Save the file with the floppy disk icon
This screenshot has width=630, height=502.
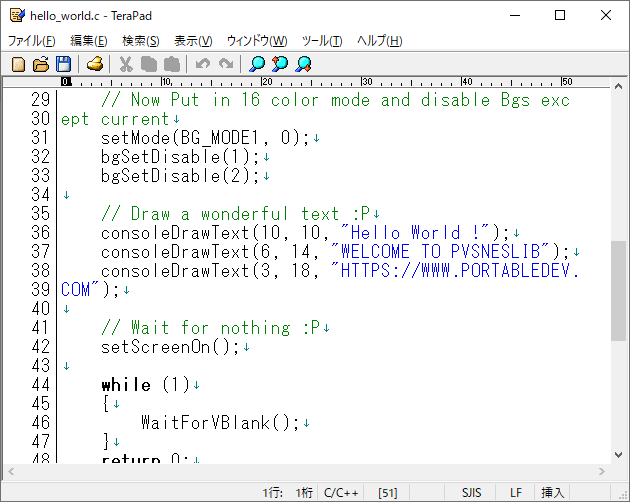(x=63, y=64)
